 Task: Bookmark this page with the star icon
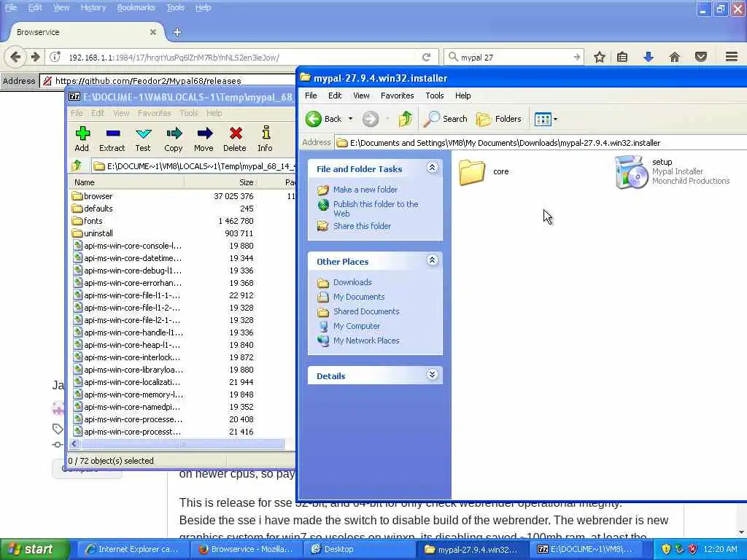(600, 57)
